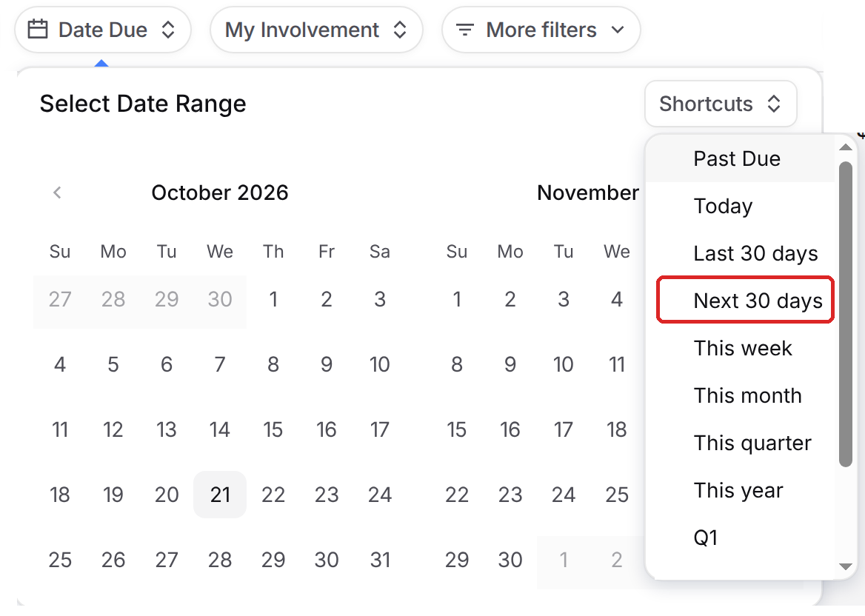The image size is (865, 616).
Task: Pick October 1 in the calendar
Action: (x=273, y=299)
